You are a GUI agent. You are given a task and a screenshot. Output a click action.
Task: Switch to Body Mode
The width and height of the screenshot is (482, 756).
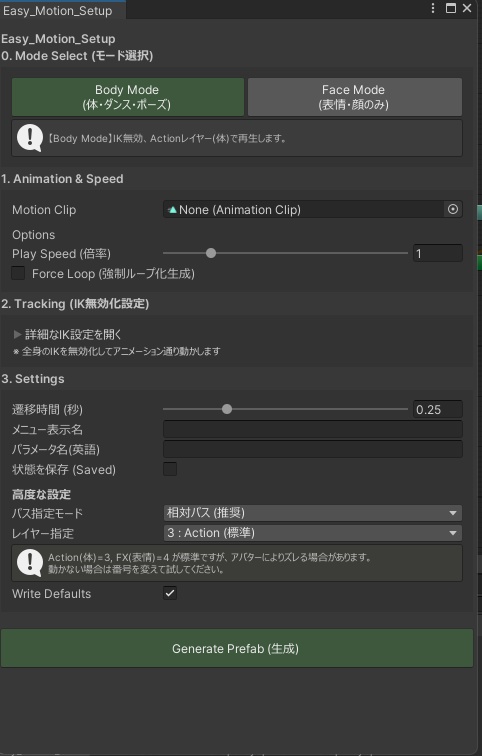click(x=128, y=97)
